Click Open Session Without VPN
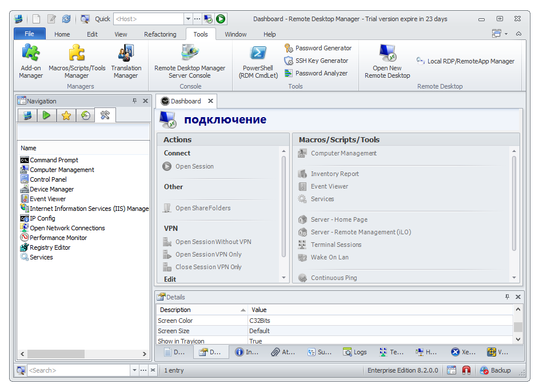This screenshot has height=392, width=539. [207, 242]
